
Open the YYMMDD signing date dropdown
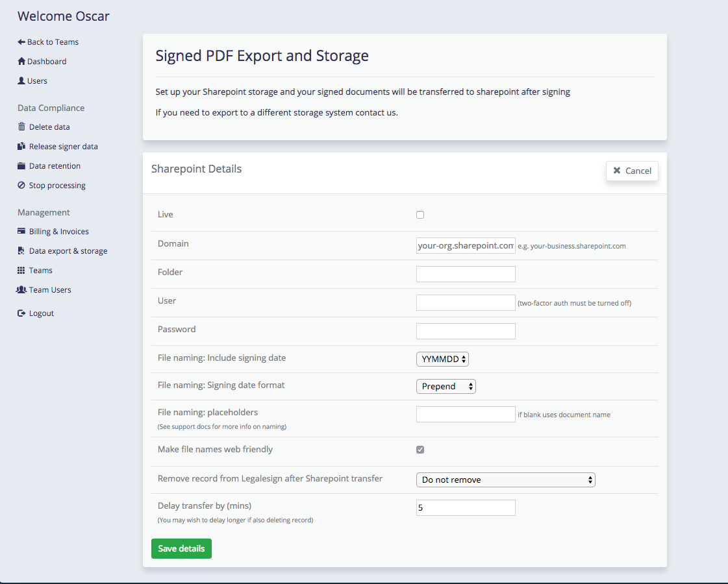point(442,359)
